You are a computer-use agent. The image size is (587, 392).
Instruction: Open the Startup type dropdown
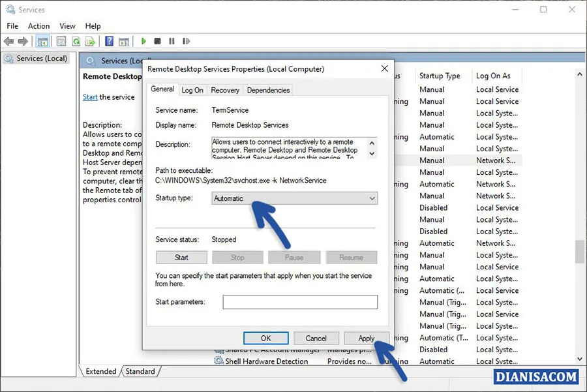(370, 198)
